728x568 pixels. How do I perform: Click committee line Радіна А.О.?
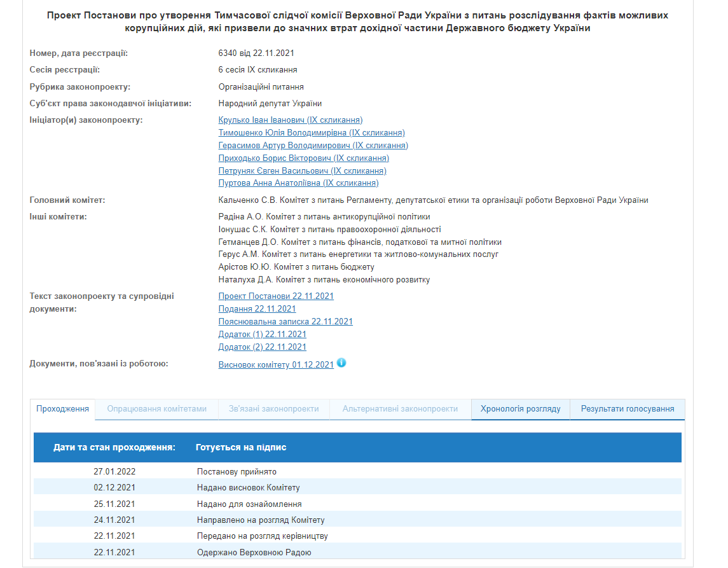click(324, 216)
